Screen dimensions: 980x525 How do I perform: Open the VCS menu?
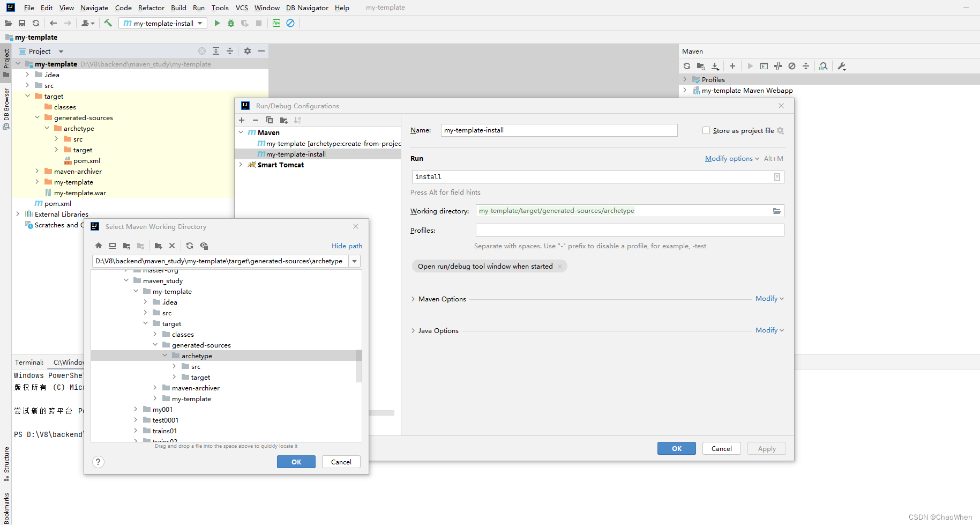click(x=242, y=8)
